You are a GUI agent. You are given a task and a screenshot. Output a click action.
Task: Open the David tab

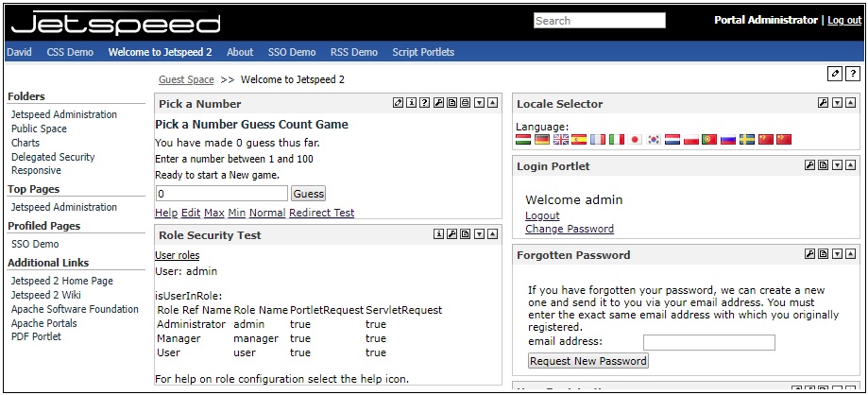point(20,52)
